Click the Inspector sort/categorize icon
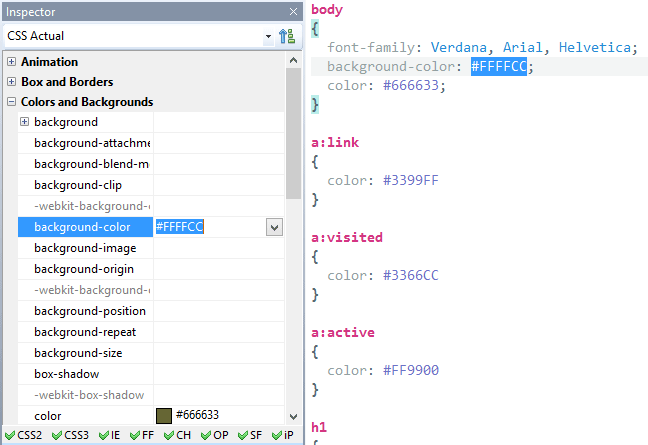 pos(287,36)
